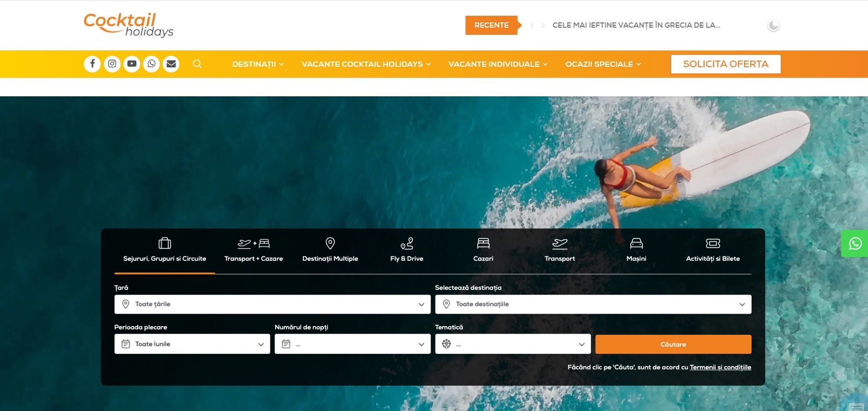Toggle dark mode moon switch
Screen dimensions: 868x411
(x=773, y=25)
